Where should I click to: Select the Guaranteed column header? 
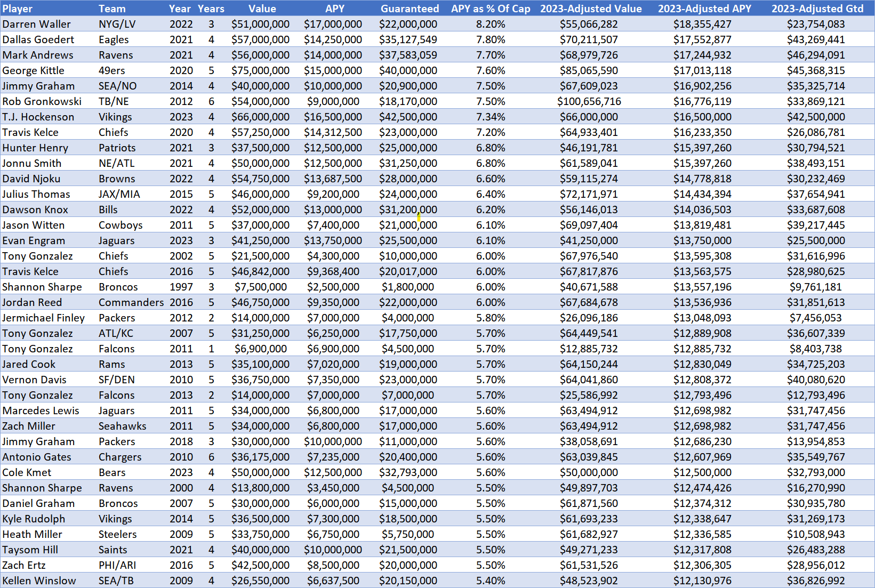(x=410, y=9)
